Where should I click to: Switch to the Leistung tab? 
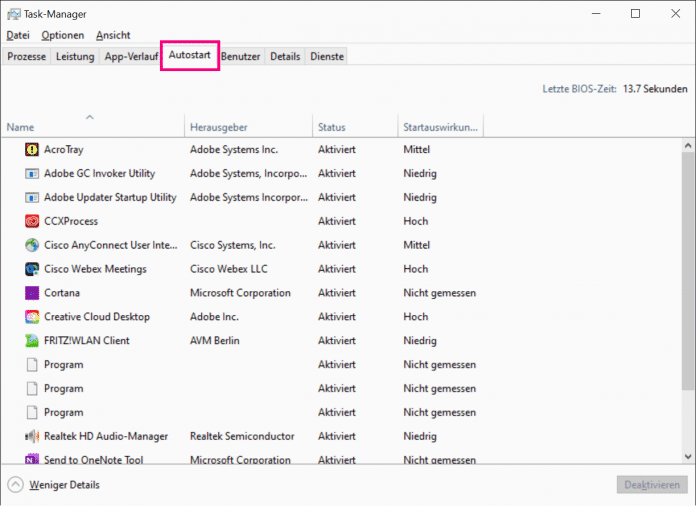tap(75, 57)
